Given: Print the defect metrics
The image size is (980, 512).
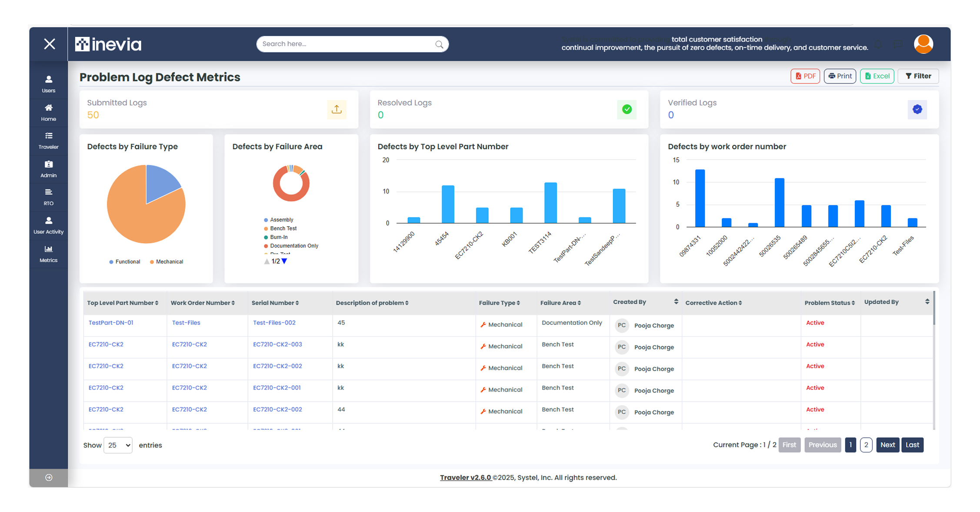Looking at the screenshot, I should click(x=840, y=76).
